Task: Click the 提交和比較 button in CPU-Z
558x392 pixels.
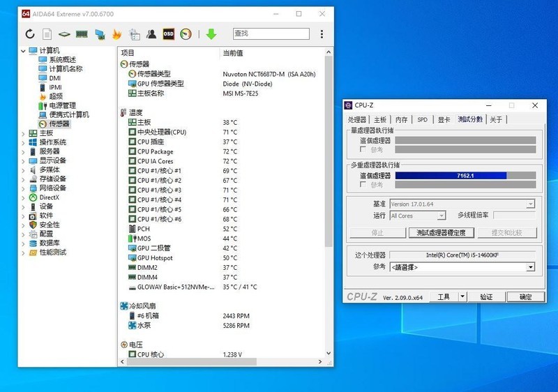Action: [x=507, y=233]
